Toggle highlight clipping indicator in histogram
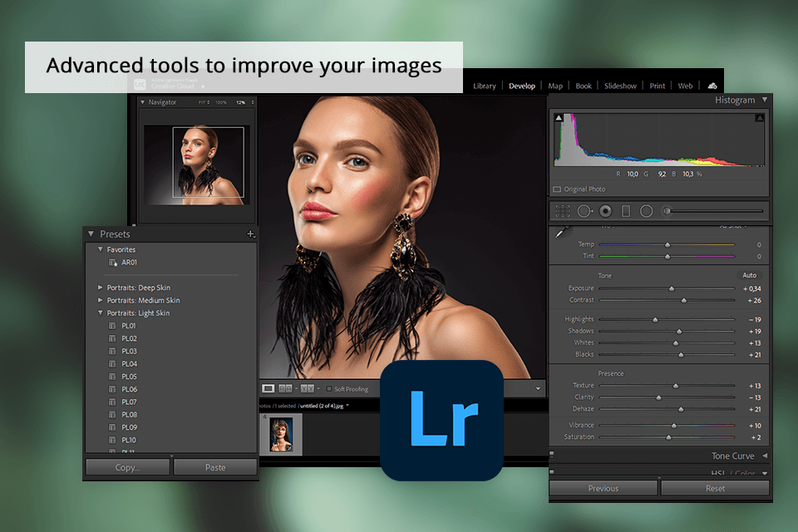Image resolution: width=798 pixels, height=532 pixels. click(x=759, y=117)
